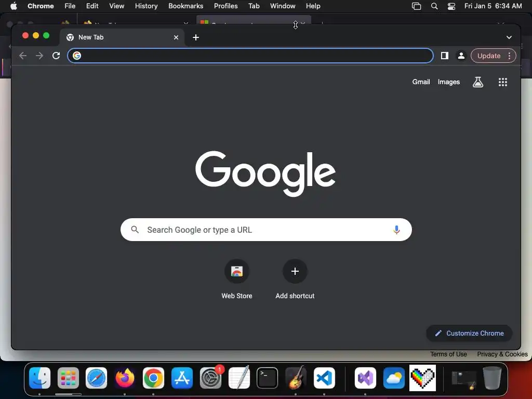Open the History menu
Screen dimensions: 532x399
(x=146, y=6)
